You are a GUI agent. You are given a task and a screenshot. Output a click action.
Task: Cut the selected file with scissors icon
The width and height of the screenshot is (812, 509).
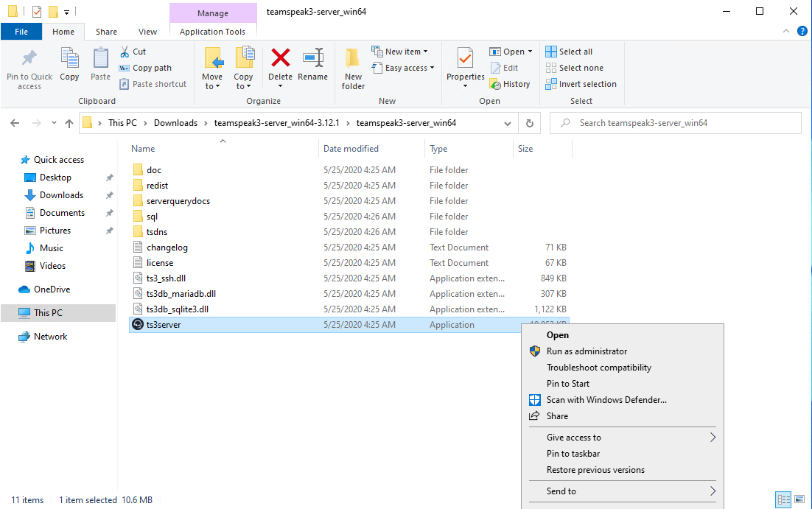125,52
